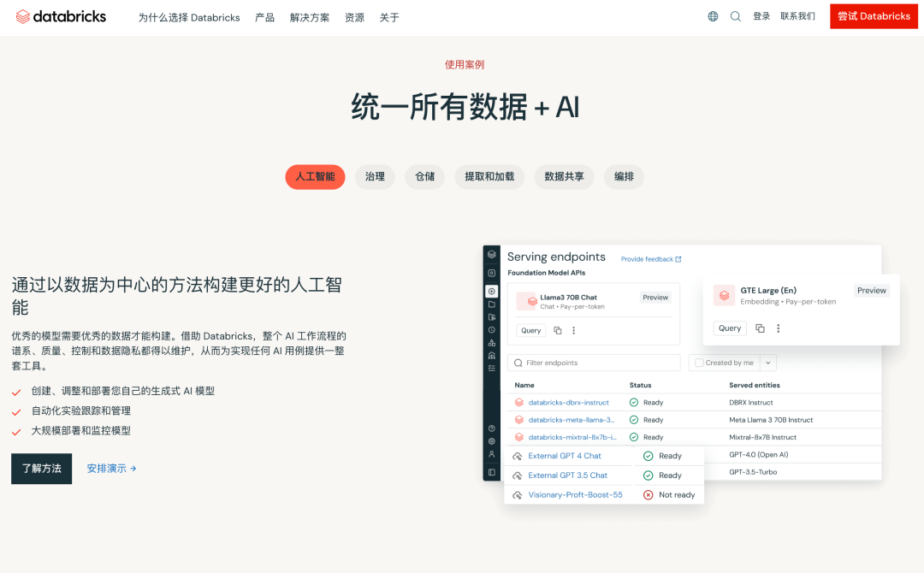The width and height of the screenshot is (924, 573).
Task: Open the three-dot menu on Llama3 70B Chat
Action: [x=573, y=331]
